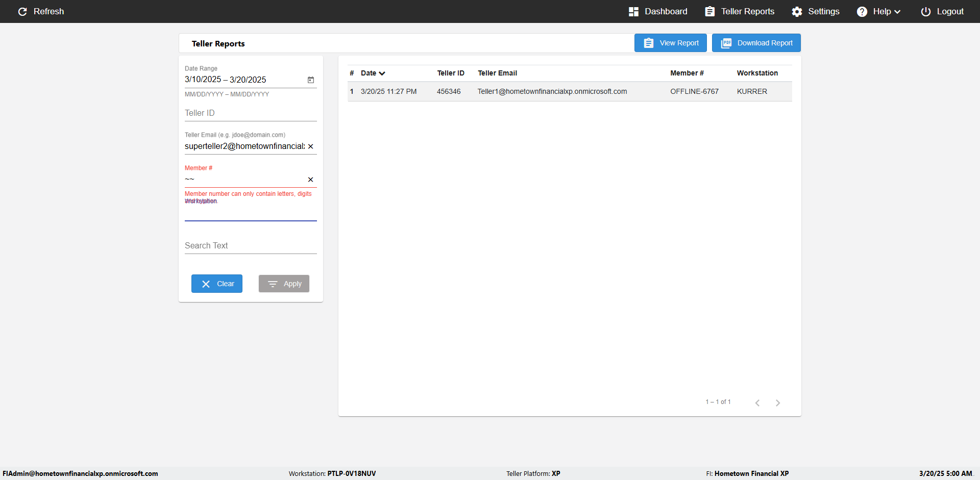This screenshot has height=480, width=980.
Task: Sort by the Date column header
Action: [x=373, y=73]
